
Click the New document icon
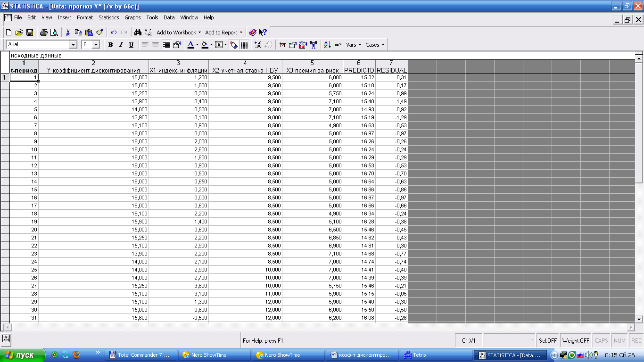point(8,33)
